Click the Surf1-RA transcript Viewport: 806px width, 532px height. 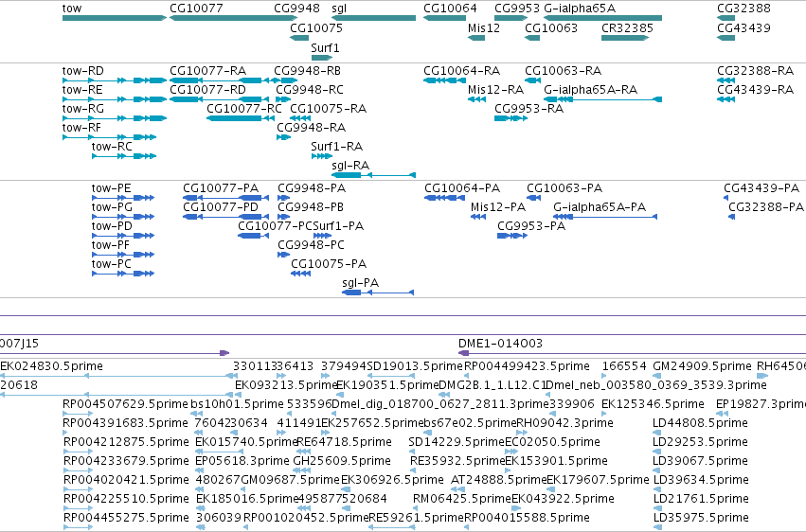322,156
